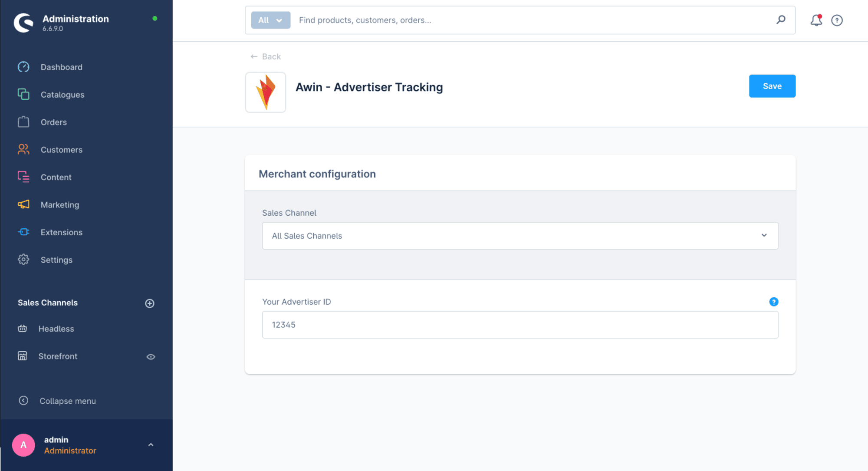Open the help question mark icon

click(837, 20)
